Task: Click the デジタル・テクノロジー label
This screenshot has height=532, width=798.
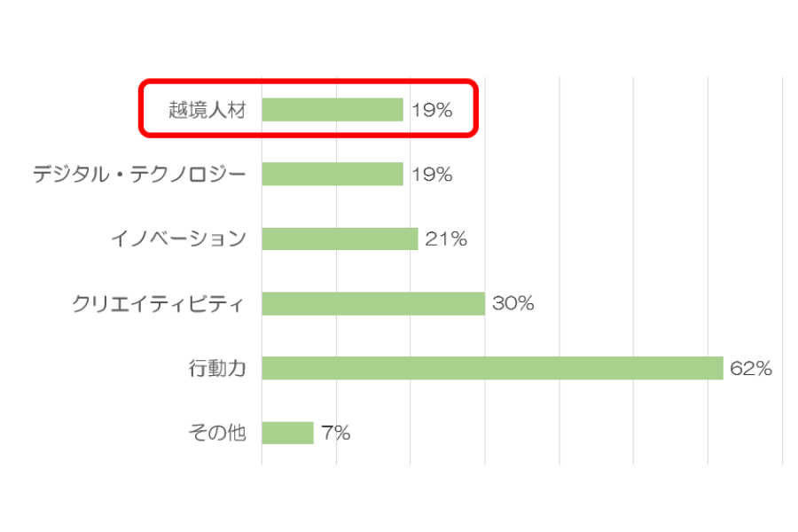Action: pyautogui.click(x=139, y=174)
